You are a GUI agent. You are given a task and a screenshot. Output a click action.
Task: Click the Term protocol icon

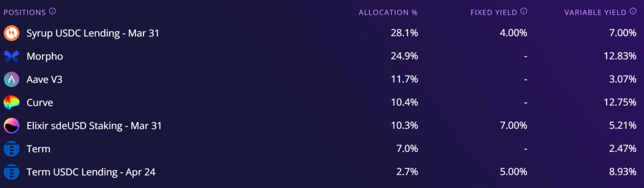pos(11,149)
